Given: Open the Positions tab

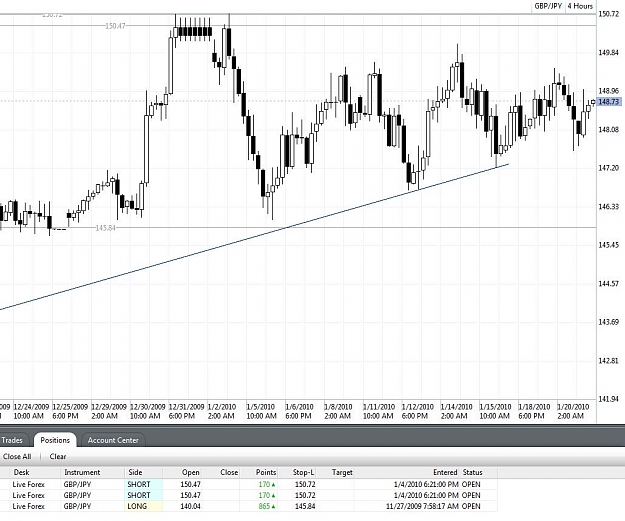Looking at the screenshot, I should point(55,440).
